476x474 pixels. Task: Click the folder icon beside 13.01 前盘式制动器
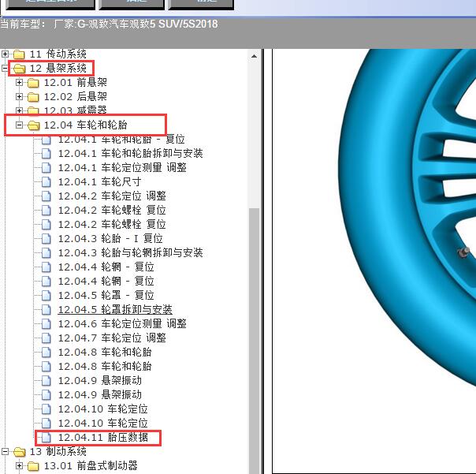[33, 466]
